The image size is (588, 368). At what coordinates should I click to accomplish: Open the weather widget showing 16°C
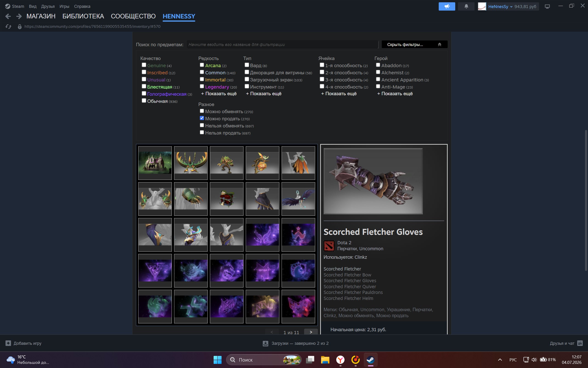(28, 359)
